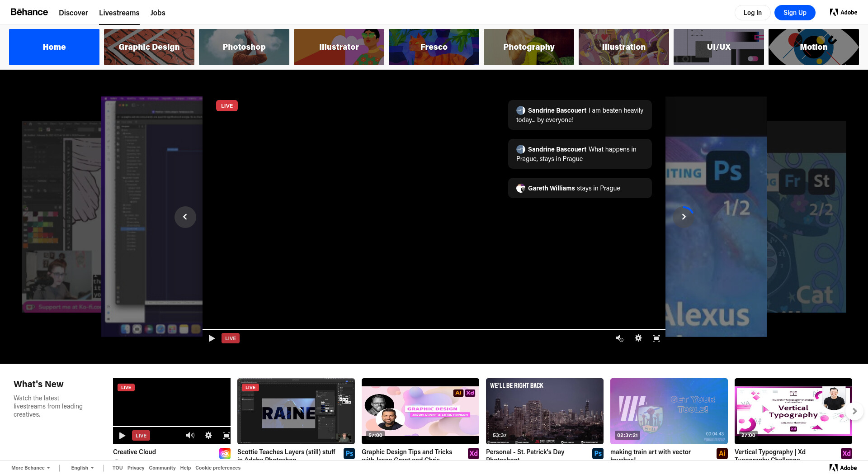Open Creative Cloud stream title link
Screen dimensions: 868x475
[x=134, y=452]
